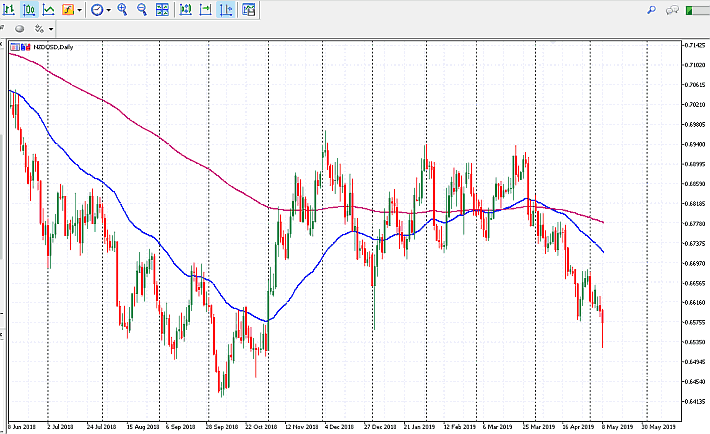Click the periodicity clock icon
710x434 pixels.
[x=97, y=10]
